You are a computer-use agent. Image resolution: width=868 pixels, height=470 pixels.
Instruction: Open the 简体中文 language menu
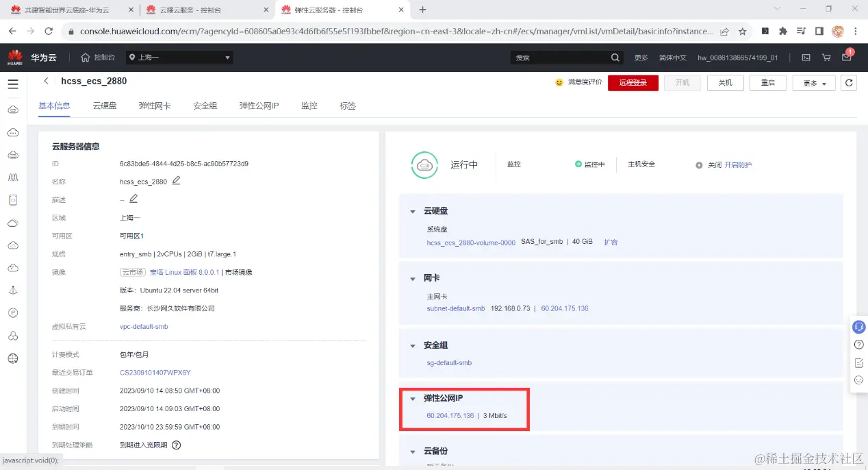click(x=672, y=58)
